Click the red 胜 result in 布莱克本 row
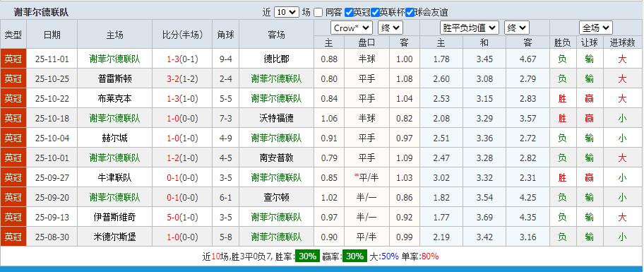 [x=562, y=99]
